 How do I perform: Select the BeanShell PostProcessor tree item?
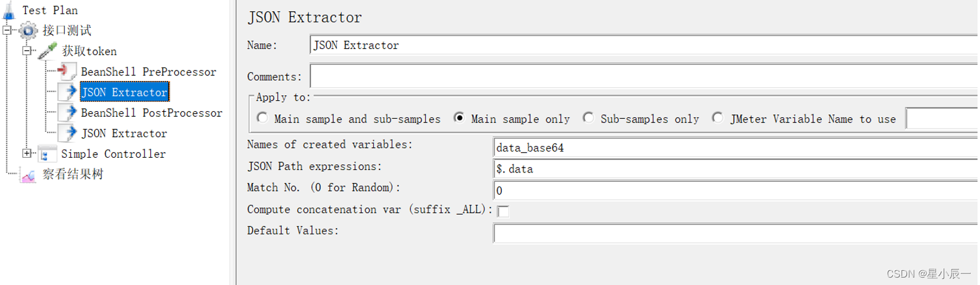click(x=151, y=113)
